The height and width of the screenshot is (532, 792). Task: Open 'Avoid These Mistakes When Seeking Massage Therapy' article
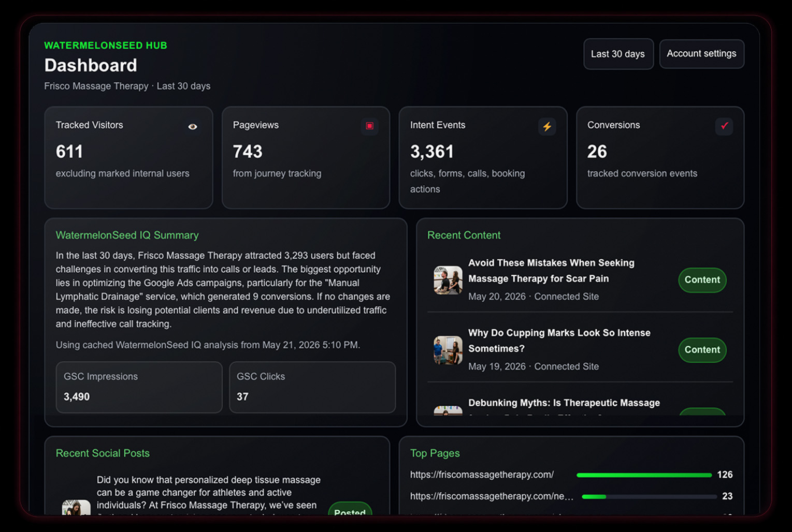tap(551, 271)
